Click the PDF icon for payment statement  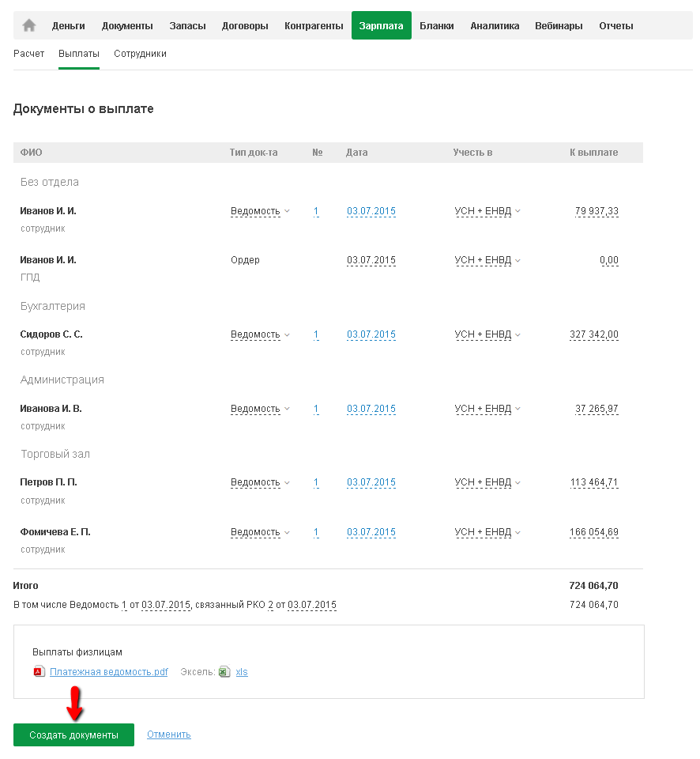[39, 672]
